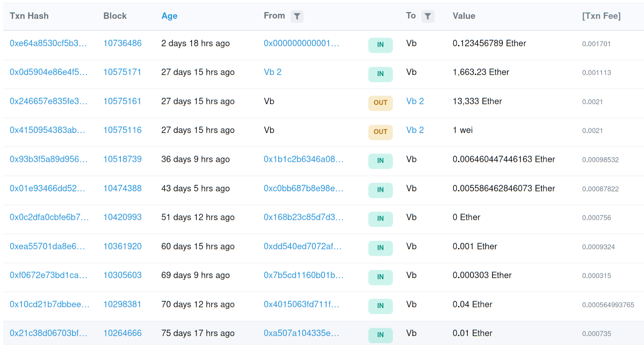Click the OUT badge in 13,333 Ether row
644x345 pixels.
coord(380,103)
